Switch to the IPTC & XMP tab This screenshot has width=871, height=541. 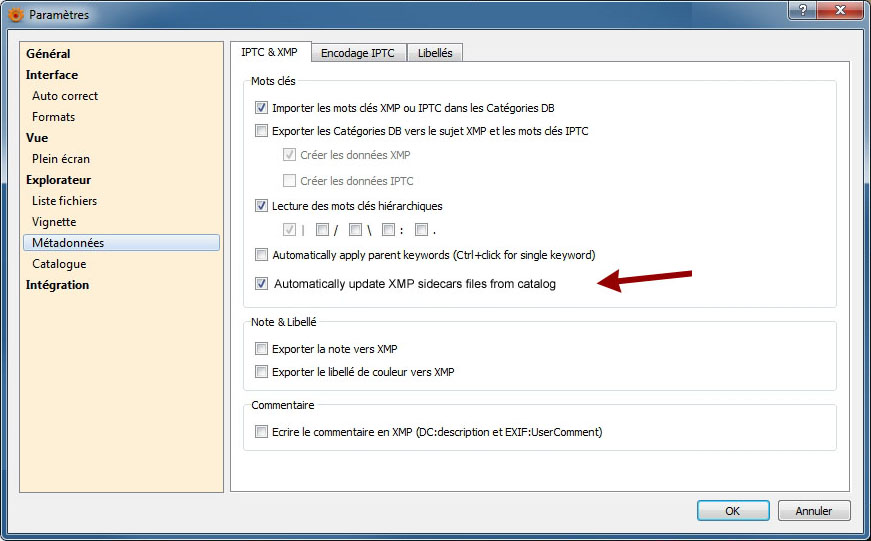point(270,52)
